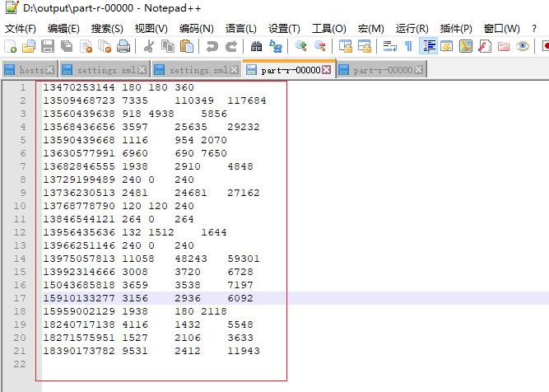The width and height of the screenshot is (549, 392).
Task: Click phone number 15910133277
Action: point(79,298)
